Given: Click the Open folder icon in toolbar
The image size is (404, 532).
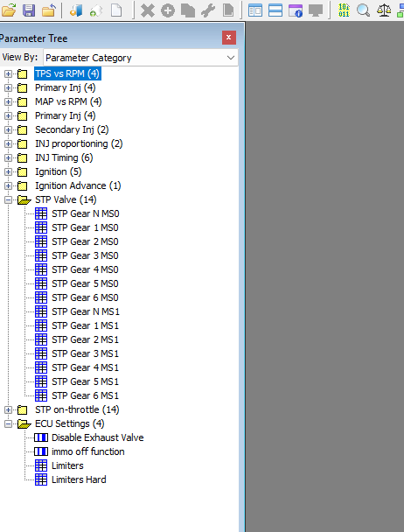Looking at the screenshot, I should (x=9, y=10).
